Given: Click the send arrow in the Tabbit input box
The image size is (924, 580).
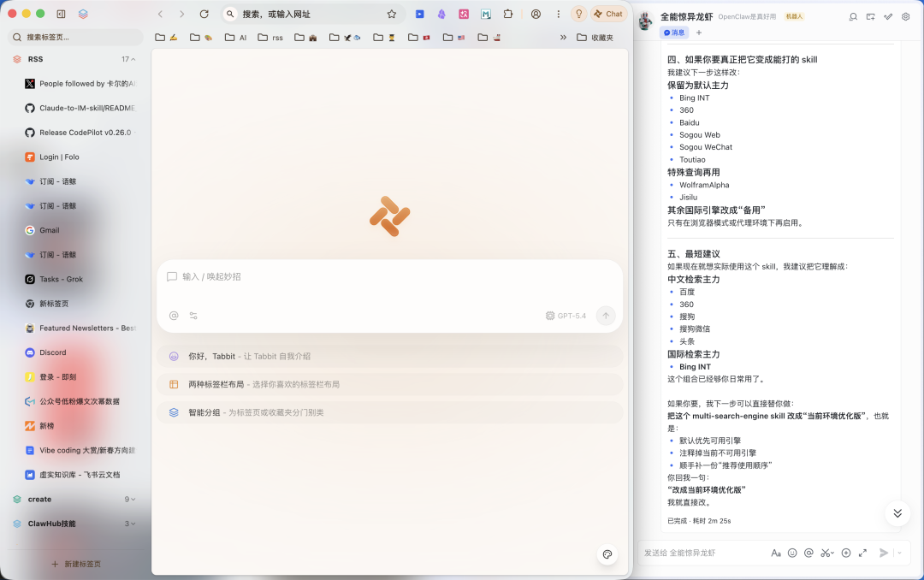Looking at the screenshot, I should (606, 316).
